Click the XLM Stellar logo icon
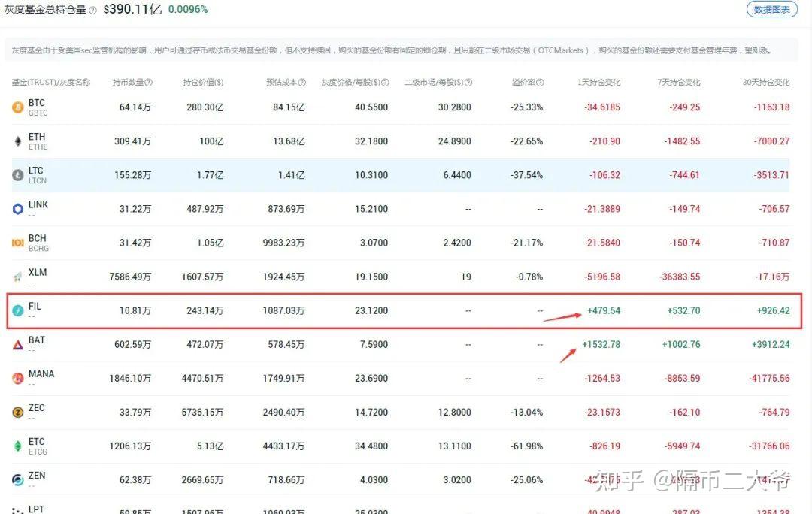This screenshot has height=514, width=812. (x=18, y=277)
